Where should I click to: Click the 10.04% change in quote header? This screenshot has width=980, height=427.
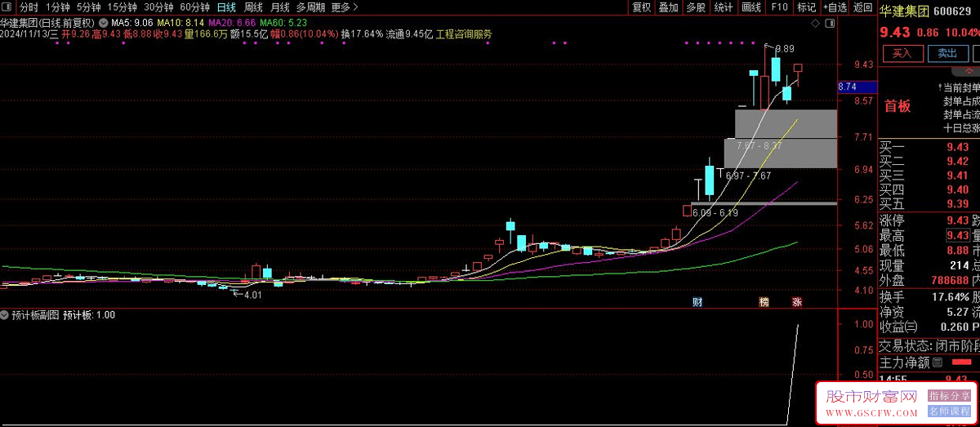coord(961,33)
